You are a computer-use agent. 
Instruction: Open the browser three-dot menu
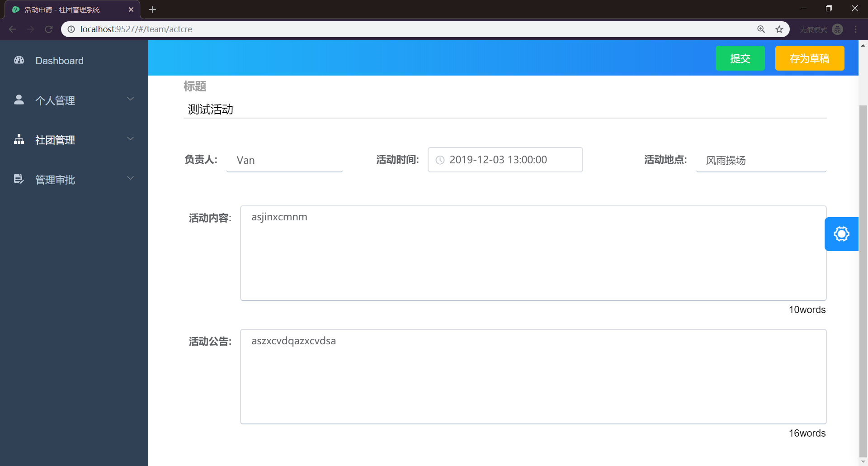[856, 29]
